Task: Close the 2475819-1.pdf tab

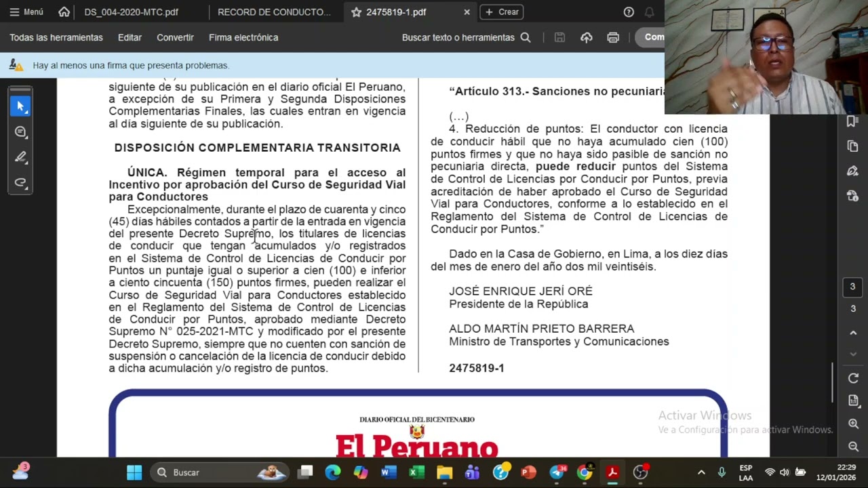Action: click(467, 12)
